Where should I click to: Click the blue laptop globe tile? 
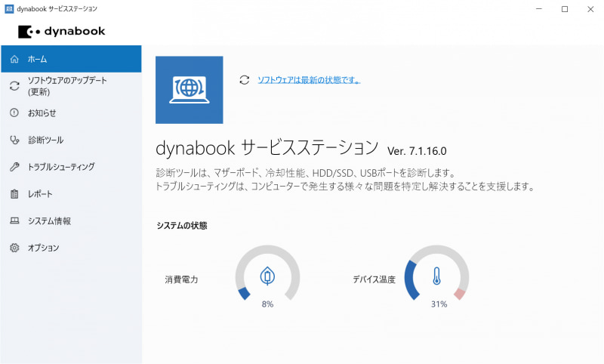click(x=190, y=90)
